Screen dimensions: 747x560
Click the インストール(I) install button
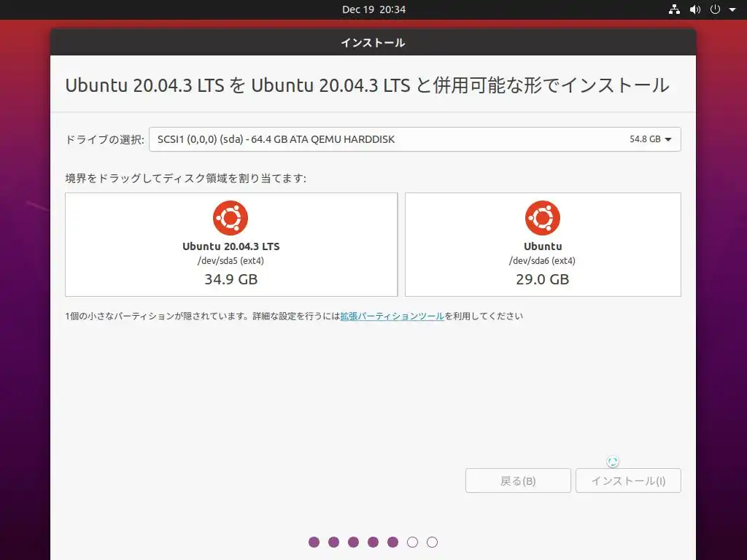(628, 481)
